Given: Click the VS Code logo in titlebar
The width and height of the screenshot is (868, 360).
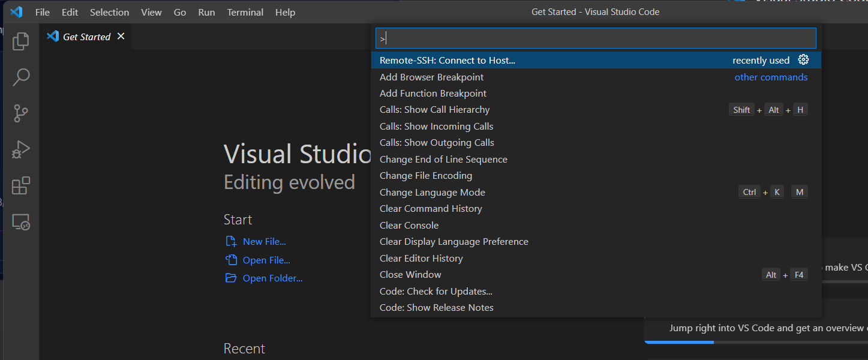Looking at the screenshot, I should [x=16, y=11].
